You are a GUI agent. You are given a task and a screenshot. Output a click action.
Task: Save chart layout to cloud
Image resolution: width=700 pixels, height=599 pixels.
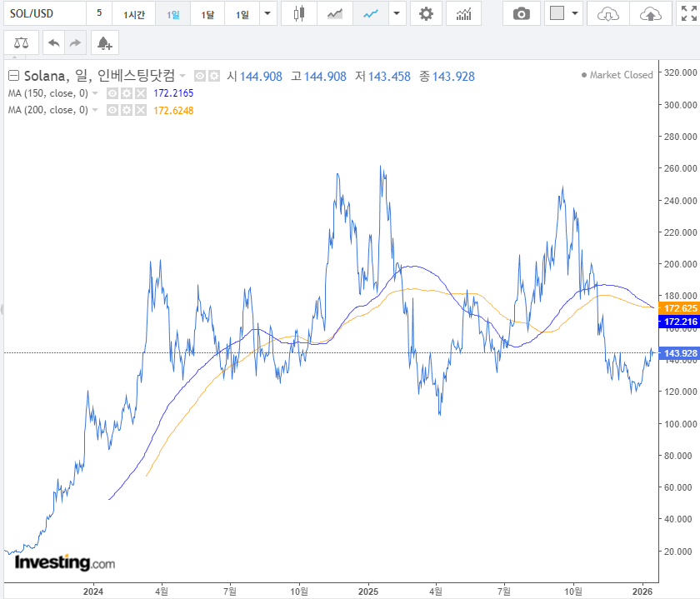(651, 14)
